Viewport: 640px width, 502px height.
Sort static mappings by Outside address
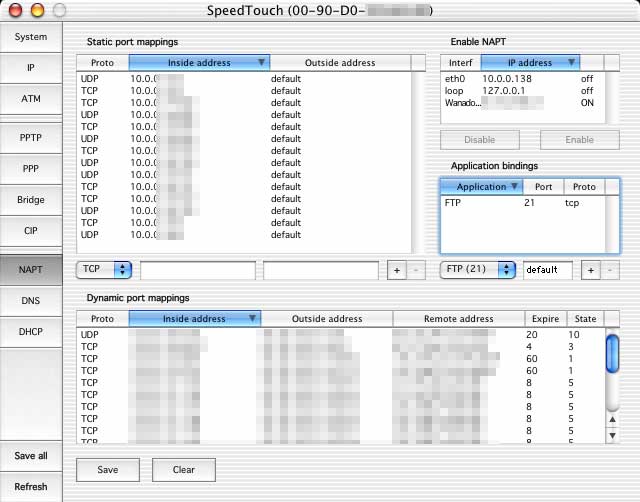click(x=340, y=63)
